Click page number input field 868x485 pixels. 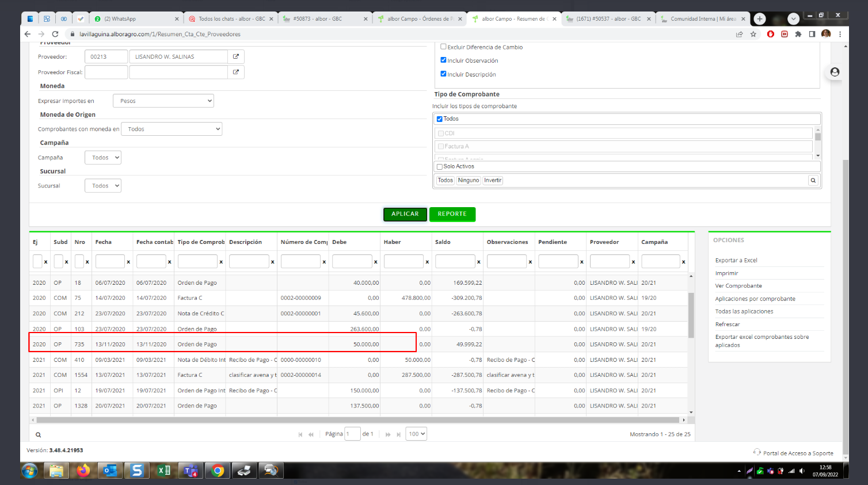pos(352,434)
